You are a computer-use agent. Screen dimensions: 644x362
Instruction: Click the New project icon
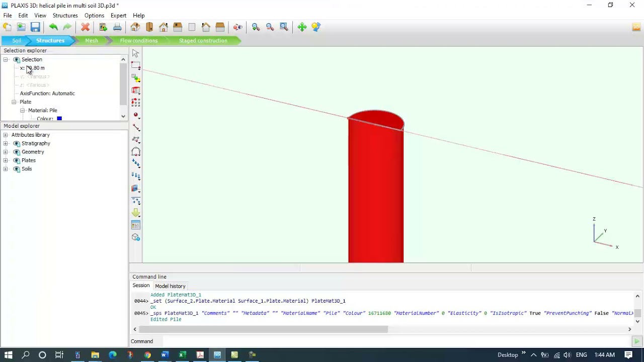[7, 27]
